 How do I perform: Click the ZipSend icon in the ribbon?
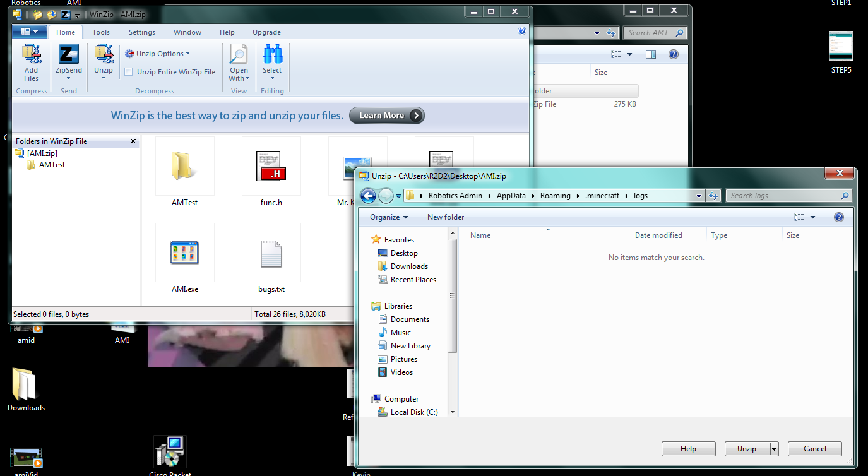coord(68,54)
